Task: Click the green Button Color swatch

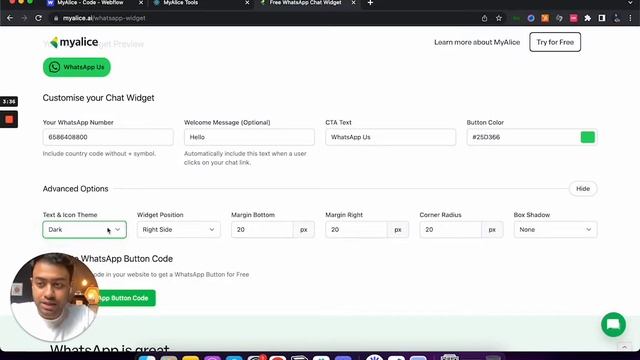Action: (587, 137)
